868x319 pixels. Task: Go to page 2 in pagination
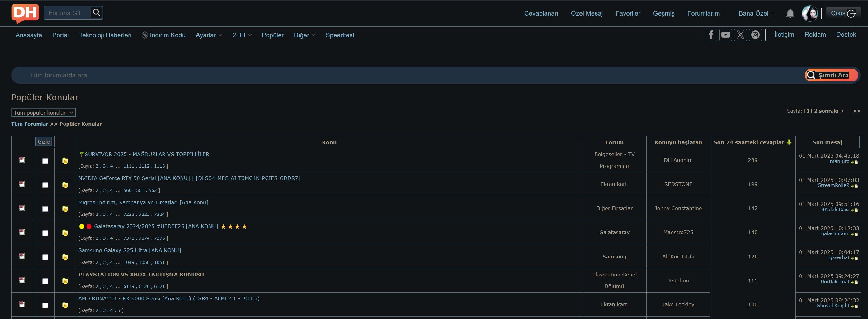pyautogui.click(x=815, y=111)
